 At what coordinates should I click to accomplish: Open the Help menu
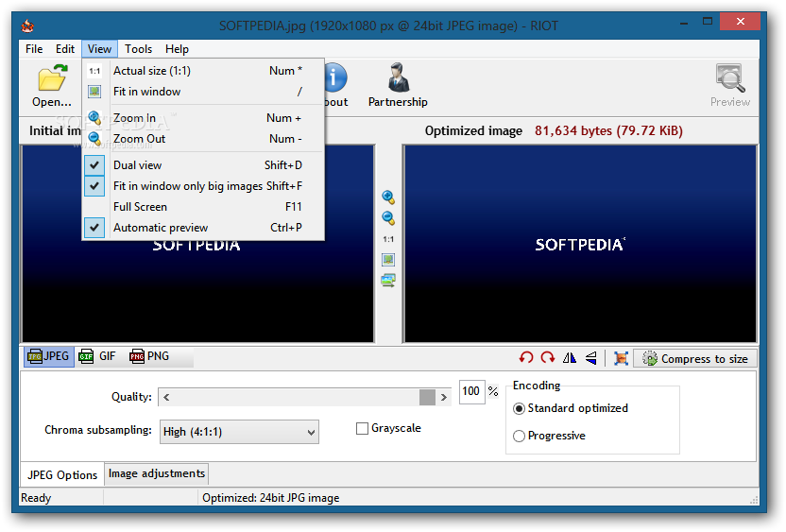click(177, 49)
